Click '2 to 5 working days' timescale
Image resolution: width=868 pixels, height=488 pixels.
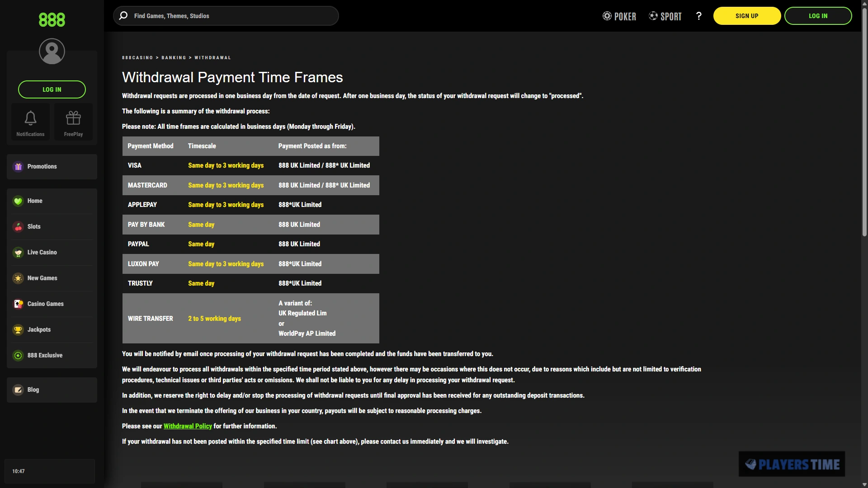[x=214, y=319]
